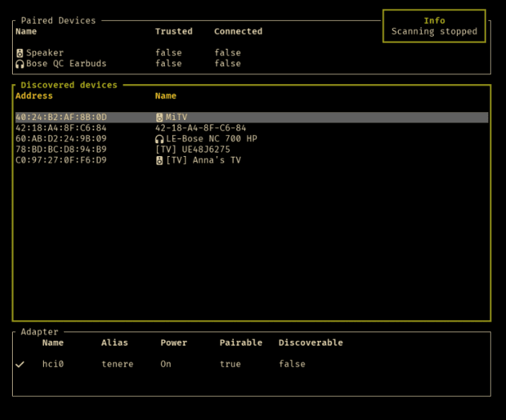The image size is (506, 420).
Task: Click the speaker icon next to Anna's TV
Action: tap(159, 161)
